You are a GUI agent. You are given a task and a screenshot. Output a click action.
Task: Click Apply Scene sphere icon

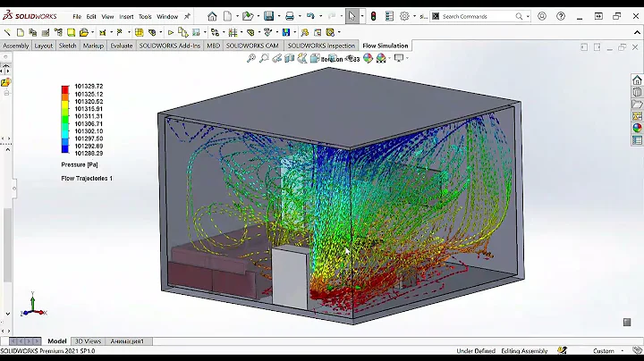click(381, 58)
